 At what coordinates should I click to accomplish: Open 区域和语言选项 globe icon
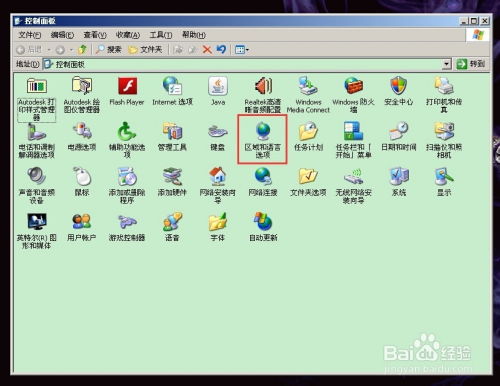(x=263, y=131)
